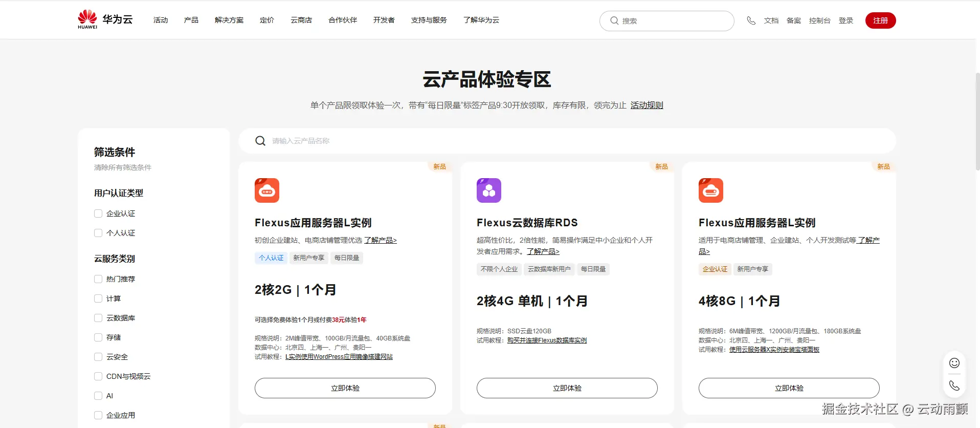Focus the 请输入云产品名称 search field
This screenshot has height=428, width=980.
pyautogui.click(x=567, y=141)
